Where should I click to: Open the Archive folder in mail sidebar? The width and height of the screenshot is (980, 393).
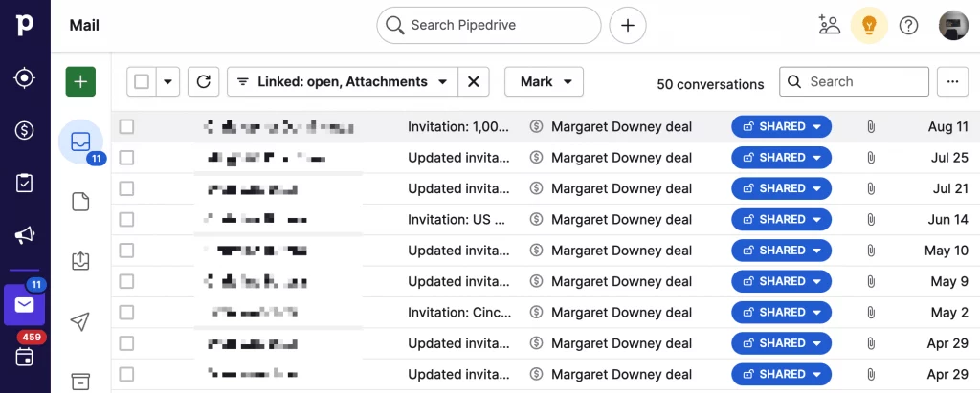(80, 380)
